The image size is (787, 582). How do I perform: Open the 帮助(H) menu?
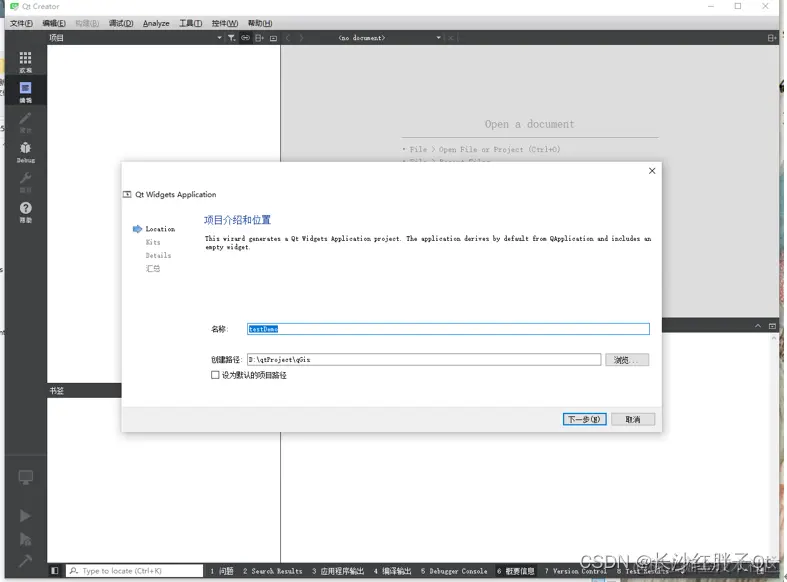(260, 23)
